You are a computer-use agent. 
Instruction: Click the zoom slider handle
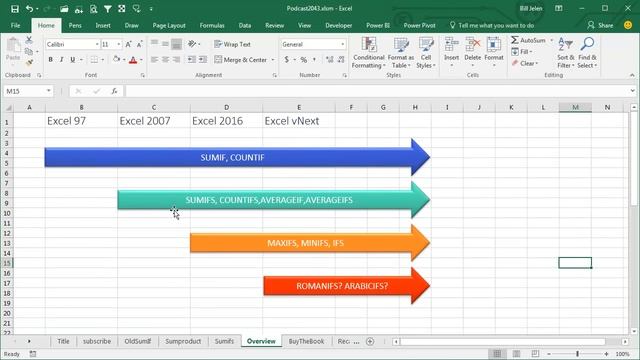[577, 354]
